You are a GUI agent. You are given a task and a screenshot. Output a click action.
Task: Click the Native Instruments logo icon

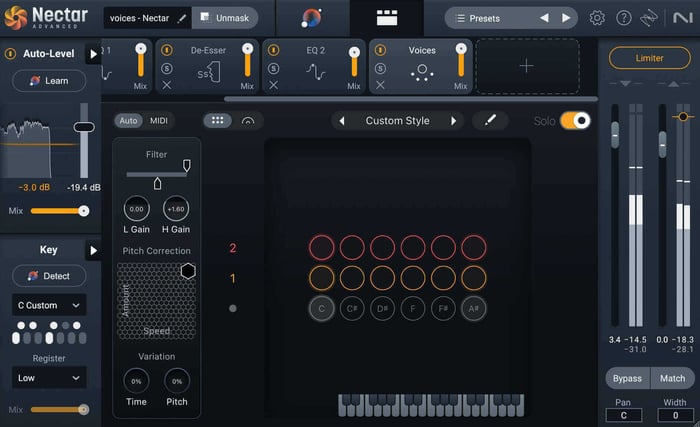(x=683, y=18)
